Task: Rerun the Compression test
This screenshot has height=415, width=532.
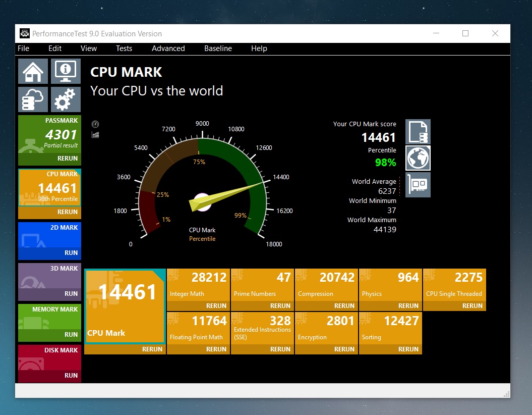Action: click(326, 305)
